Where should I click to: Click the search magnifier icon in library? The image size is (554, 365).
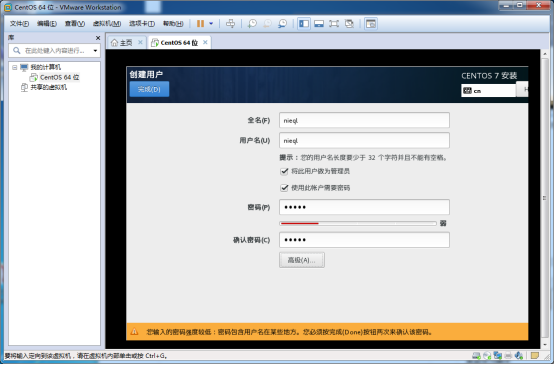(x=17, y=51)
